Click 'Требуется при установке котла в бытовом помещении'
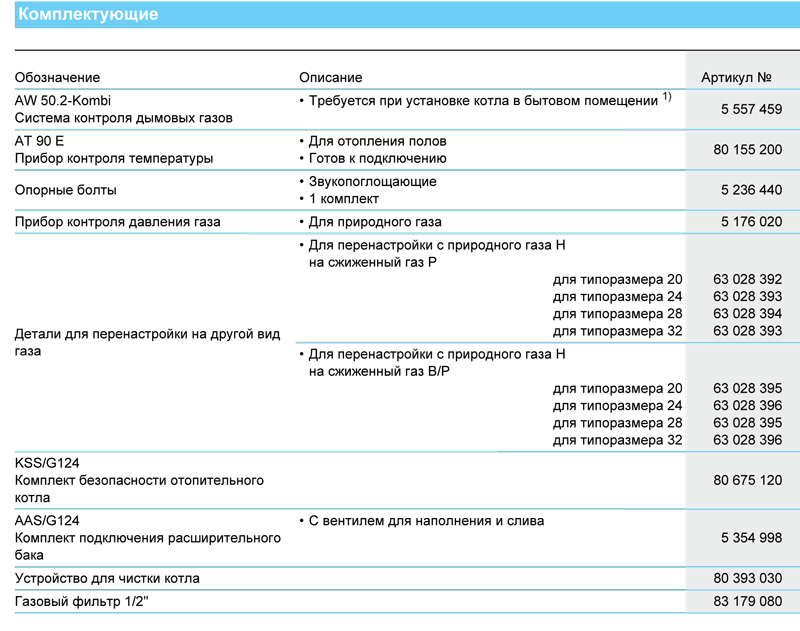Viewport: 800px width, 631px height. pos(483,100)
